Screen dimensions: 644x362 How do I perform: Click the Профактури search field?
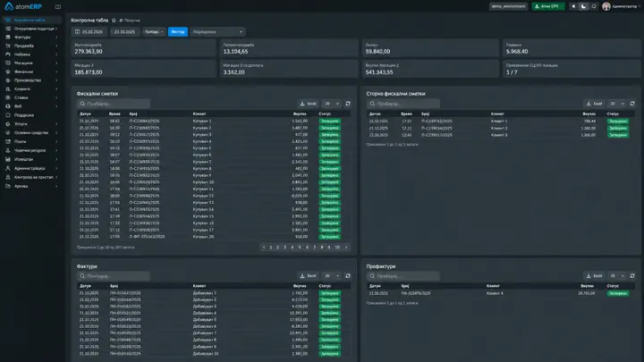point(402,276)
